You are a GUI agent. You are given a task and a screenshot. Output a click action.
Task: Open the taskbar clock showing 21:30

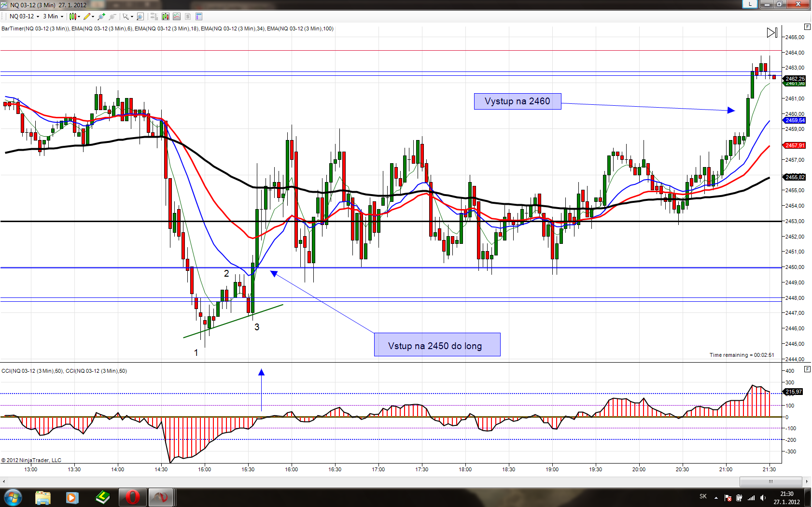pos(787,498)
